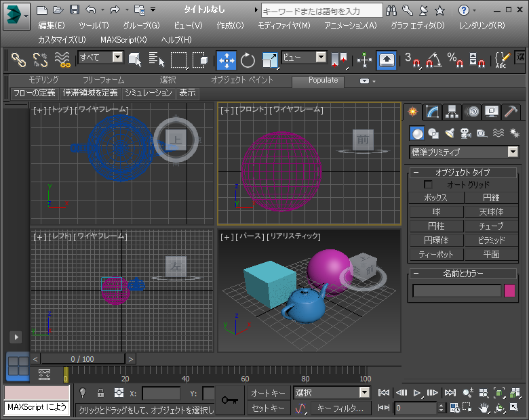The width and height of the screenshot is (529, 420).
Task: Click the Set Key large key icon
Action: coord(229,400)
